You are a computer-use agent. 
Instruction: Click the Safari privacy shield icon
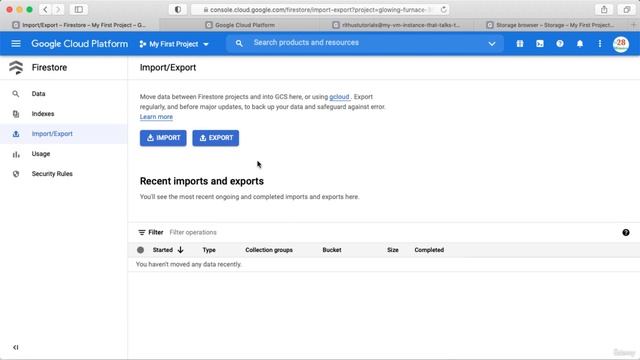click(x=178, y=9)
